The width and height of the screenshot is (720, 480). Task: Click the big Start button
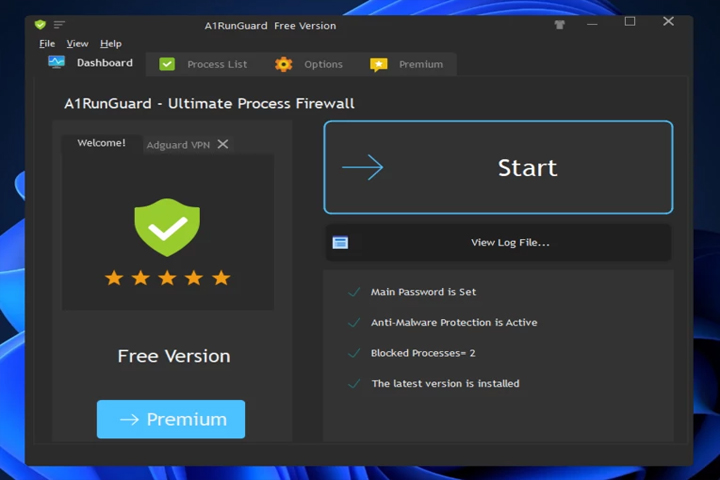click(498, 167)
